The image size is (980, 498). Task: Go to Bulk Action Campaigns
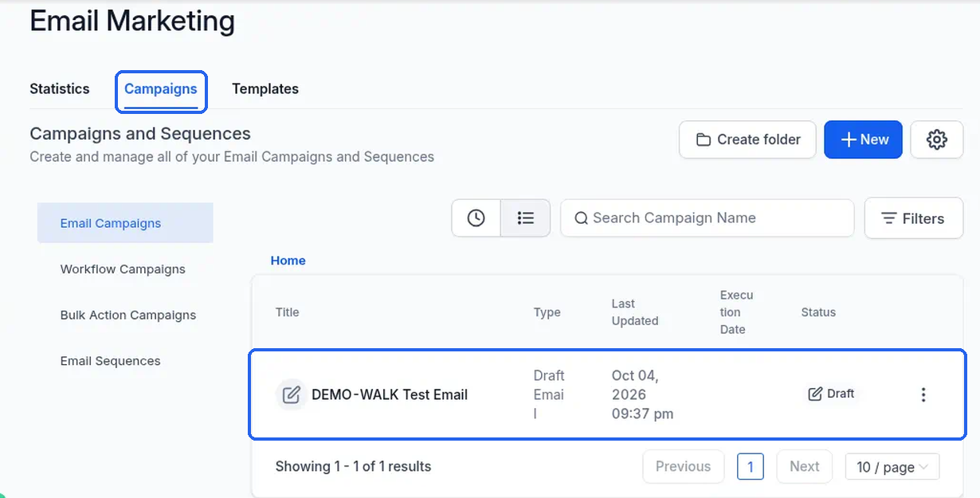point(128,315)
